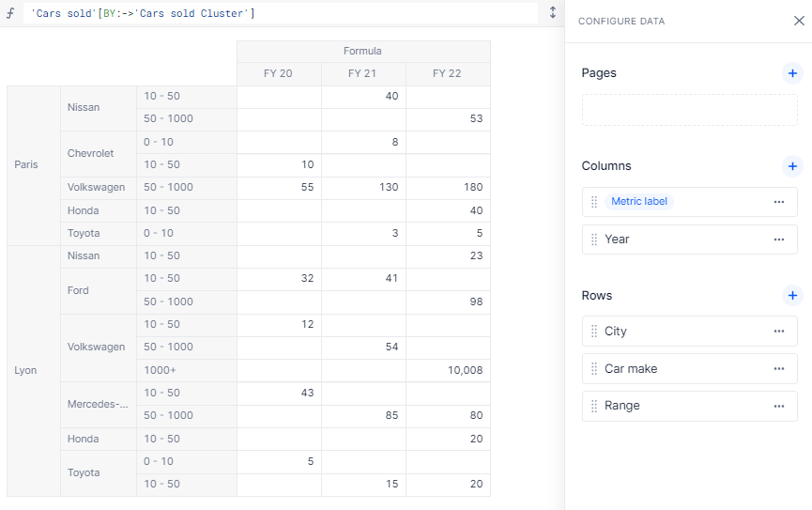The width and height of the screenshot is (812, 510).
Task: Grab the drag handle of City
Action: [x=594, y=332]
